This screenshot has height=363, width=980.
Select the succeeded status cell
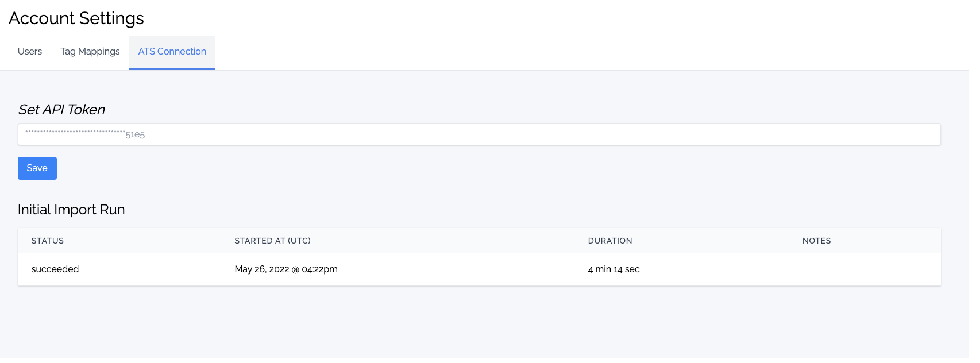(x=55, y=269)
